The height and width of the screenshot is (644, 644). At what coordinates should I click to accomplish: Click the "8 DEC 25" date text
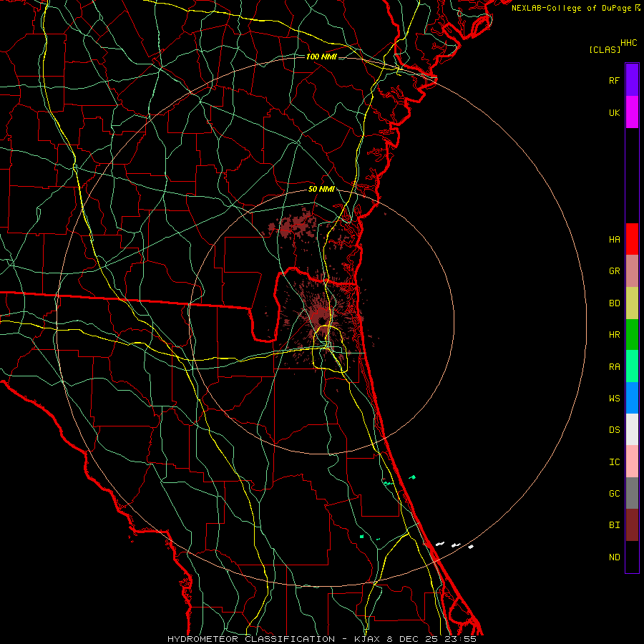pos(413,639)
